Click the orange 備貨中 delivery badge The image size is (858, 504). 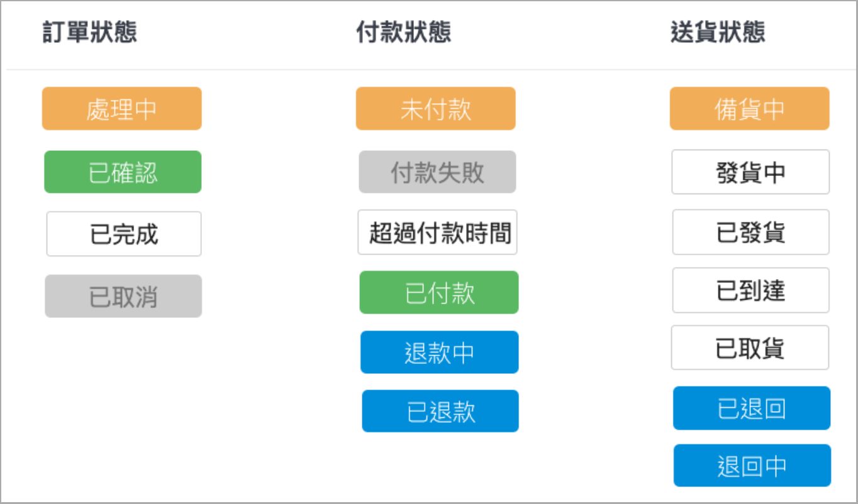coord(749,109)
